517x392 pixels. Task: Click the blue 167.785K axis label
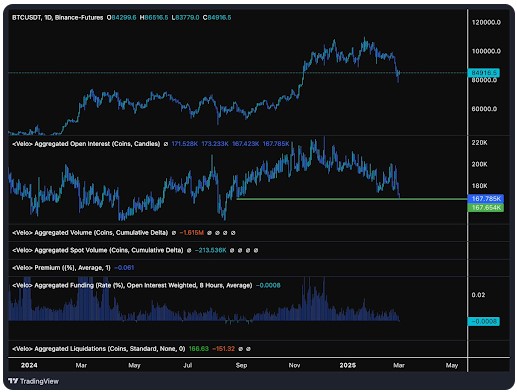[486, 199]
